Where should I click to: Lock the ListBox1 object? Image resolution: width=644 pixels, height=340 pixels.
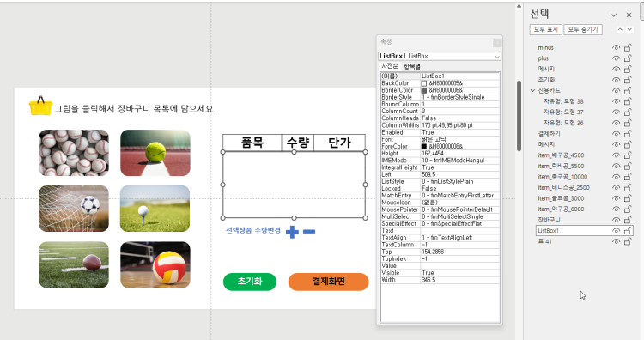(628, 231)
